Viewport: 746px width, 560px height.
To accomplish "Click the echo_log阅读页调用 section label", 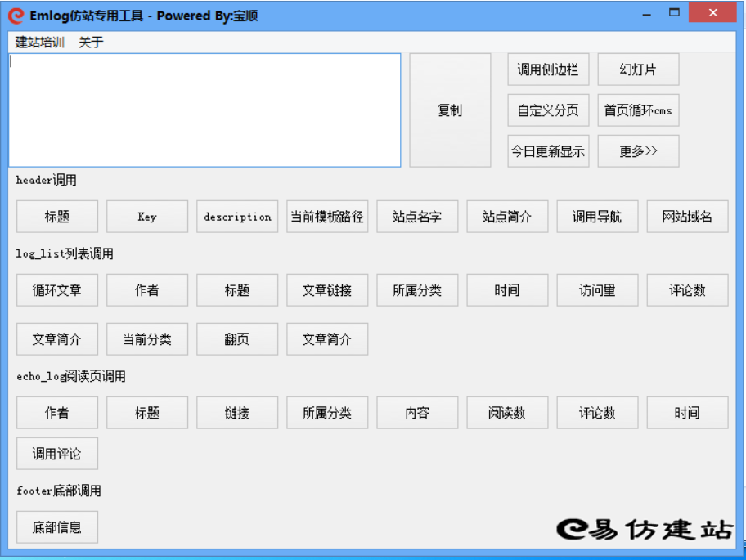I will (71, 377).
